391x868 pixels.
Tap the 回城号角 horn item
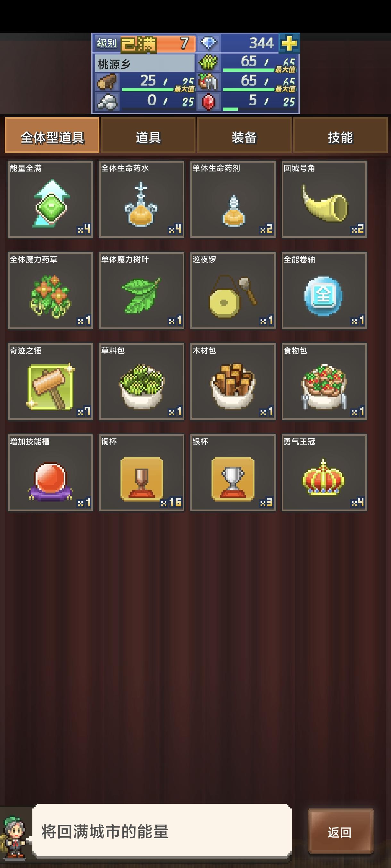(324, 199)
